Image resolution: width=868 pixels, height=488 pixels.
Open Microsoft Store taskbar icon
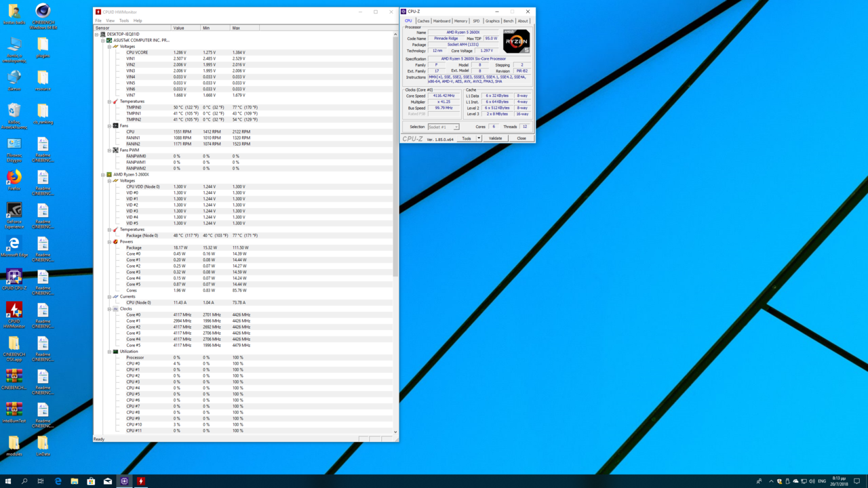[x=91, y=481]
